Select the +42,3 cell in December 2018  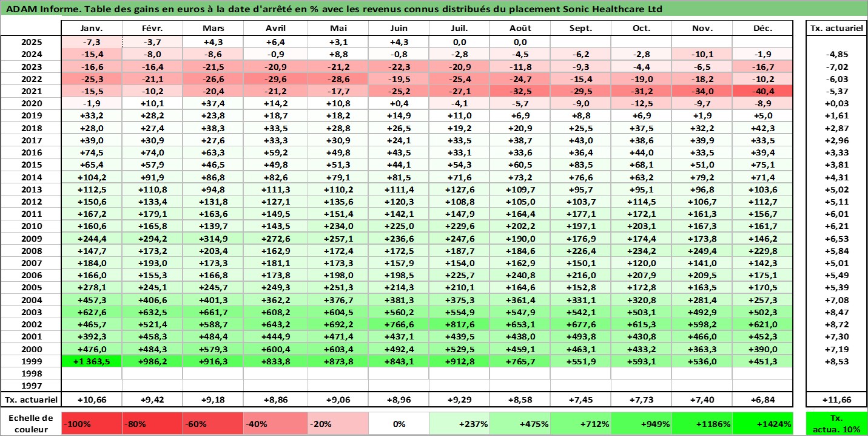click(763, 128)
